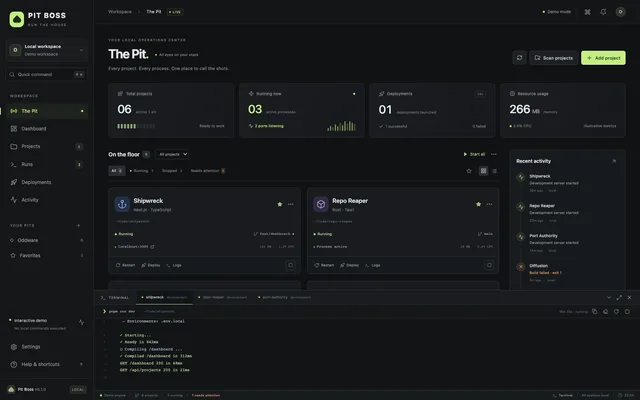
Task: Toggle the favorites-only star filter
Action: pos(469,171)
